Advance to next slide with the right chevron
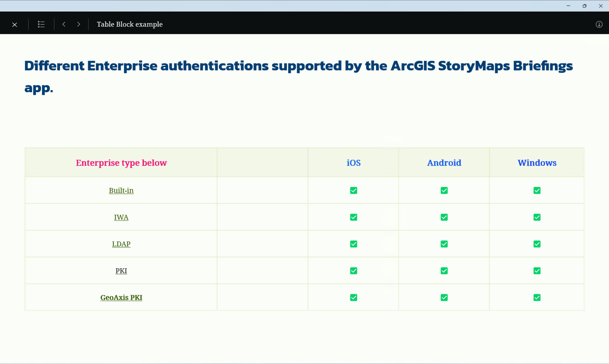This screenshot has height=364, width=609. tap(79, 24)
